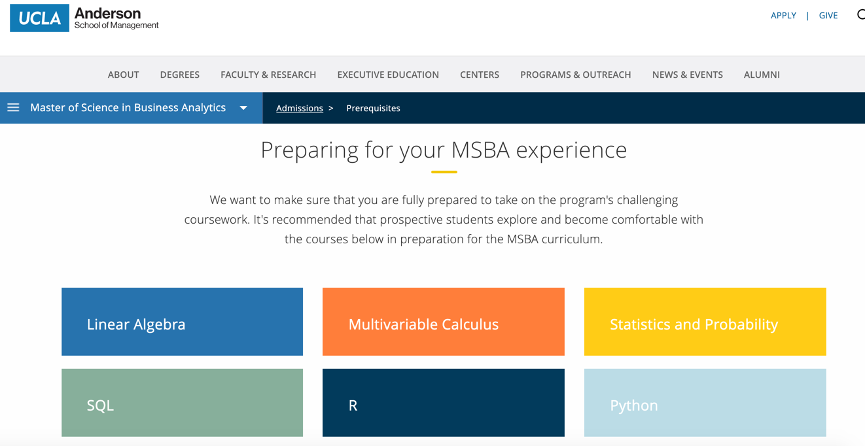The width and height of the screenshot is (866, 447).
Task: Visit the Alumni section
Action: point(762,75)
